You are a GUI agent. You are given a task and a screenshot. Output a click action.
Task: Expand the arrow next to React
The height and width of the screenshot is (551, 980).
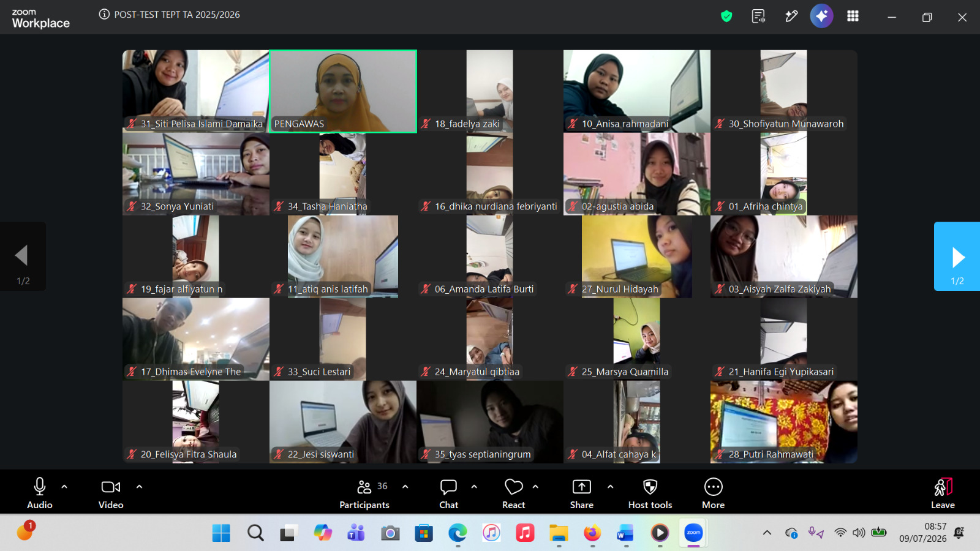[535, 487]
